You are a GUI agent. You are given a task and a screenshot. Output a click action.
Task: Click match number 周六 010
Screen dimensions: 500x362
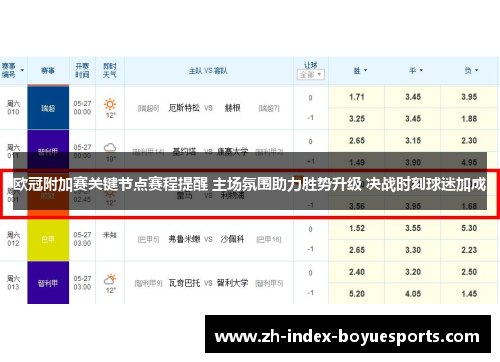(13, 108)
